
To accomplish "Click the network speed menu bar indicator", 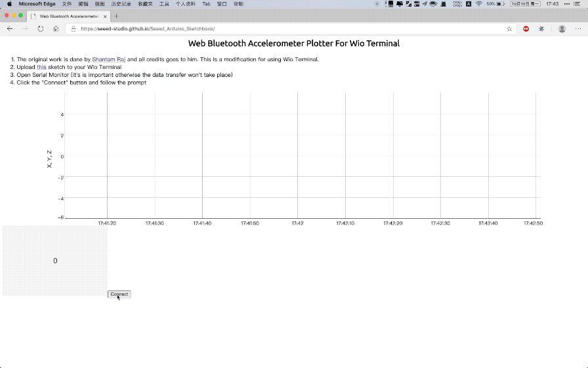I will click(x=457, y=4).
